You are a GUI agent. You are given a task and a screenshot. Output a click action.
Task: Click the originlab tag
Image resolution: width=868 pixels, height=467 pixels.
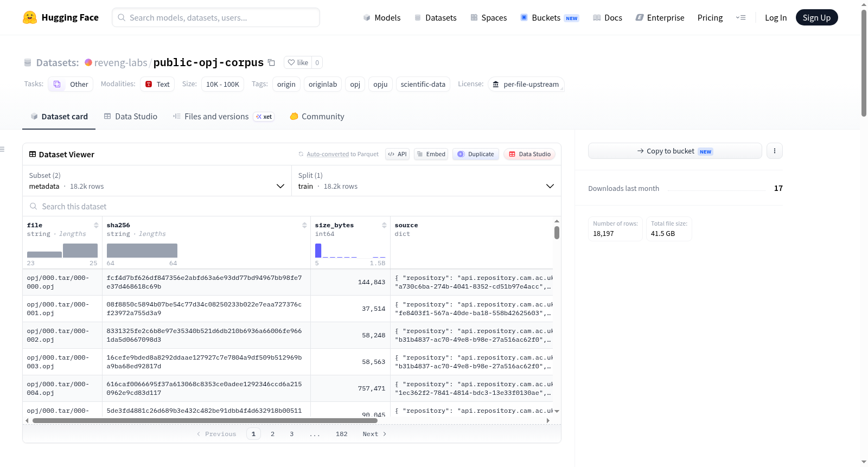[323, 84]
